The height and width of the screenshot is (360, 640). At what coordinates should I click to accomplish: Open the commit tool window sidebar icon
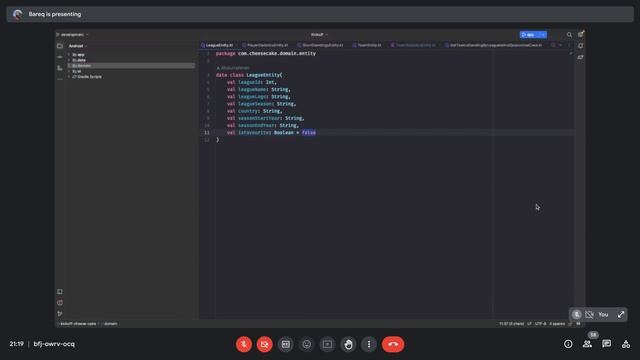pos(60,57)
